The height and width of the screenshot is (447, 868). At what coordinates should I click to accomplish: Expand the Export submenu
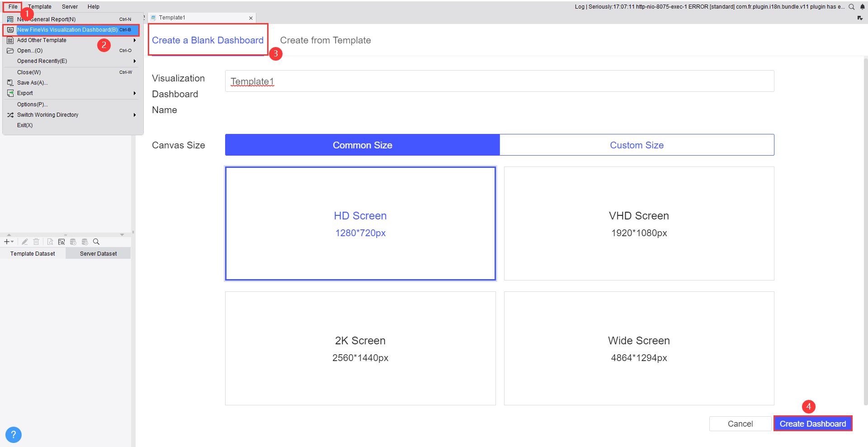click(x=134, y=93)
